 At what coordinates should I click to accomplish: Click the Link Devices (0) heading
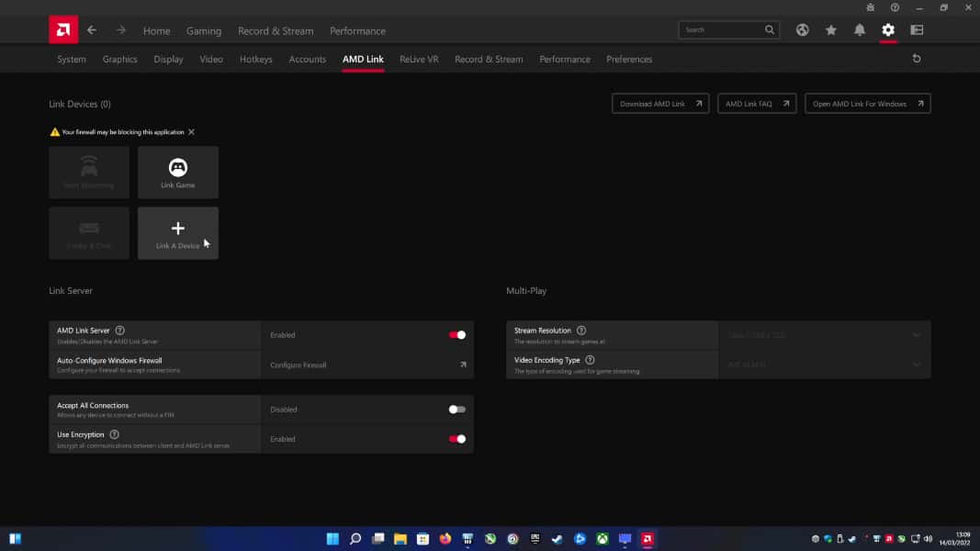tap(80, 105)
